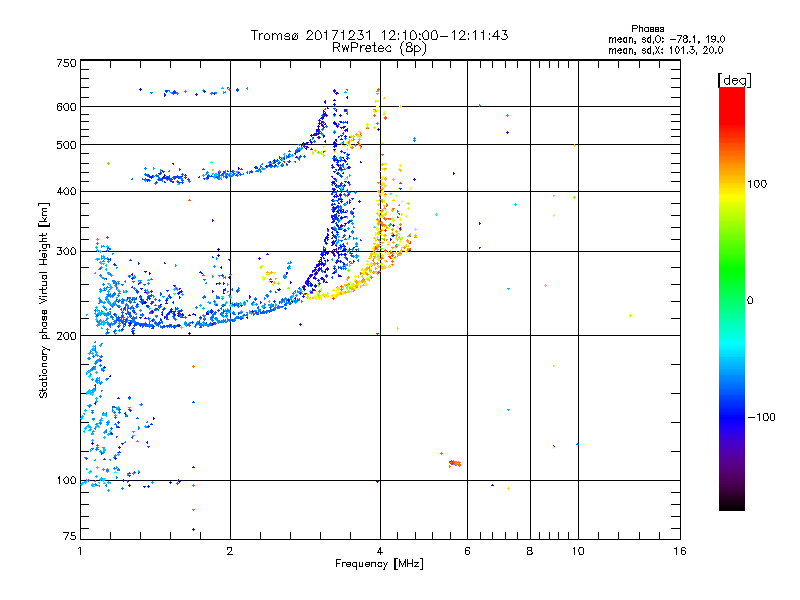The image size is (800, 600).
Task: Click the "Phases" header label
Action: [647, 29]
